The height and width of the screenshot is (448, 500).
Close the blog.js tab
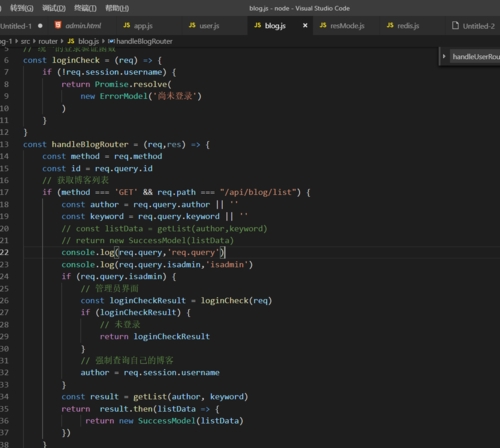(x=305, y=25)
